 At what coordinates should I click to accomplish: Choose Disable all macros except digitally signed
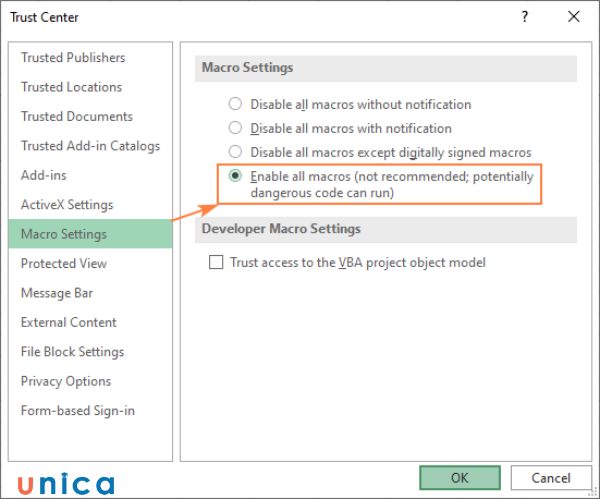coord(236,152)
